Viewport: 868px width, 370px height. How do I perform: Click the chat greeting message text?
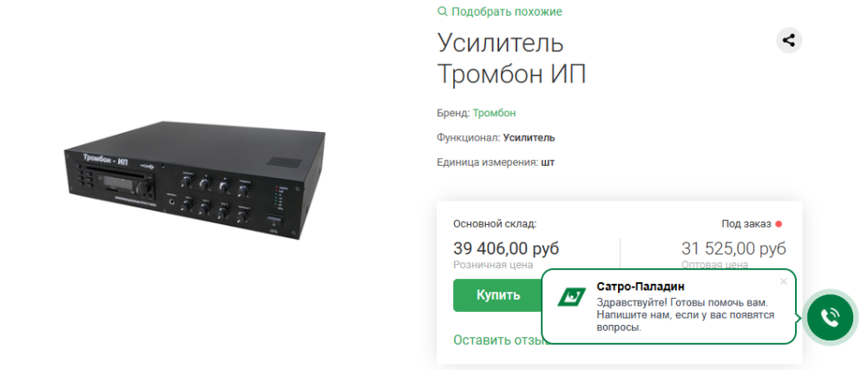[686, 315]
